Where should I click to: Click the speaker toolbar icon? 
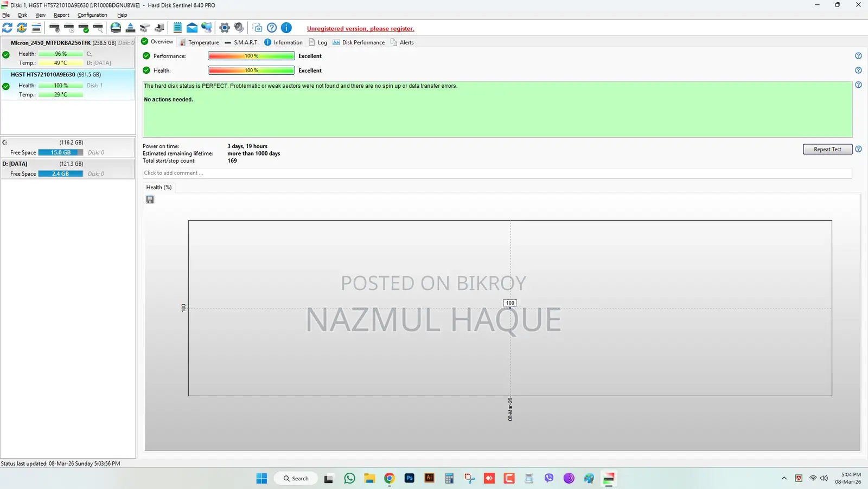tap(239, 28)
